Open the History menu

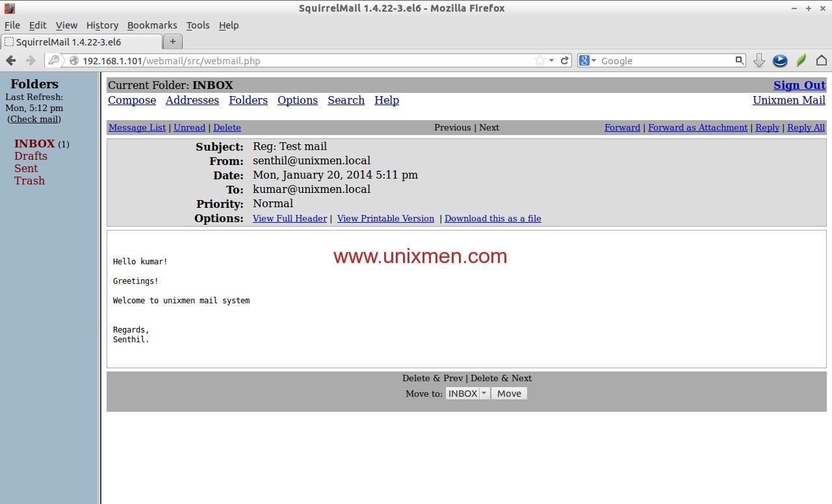102,25
